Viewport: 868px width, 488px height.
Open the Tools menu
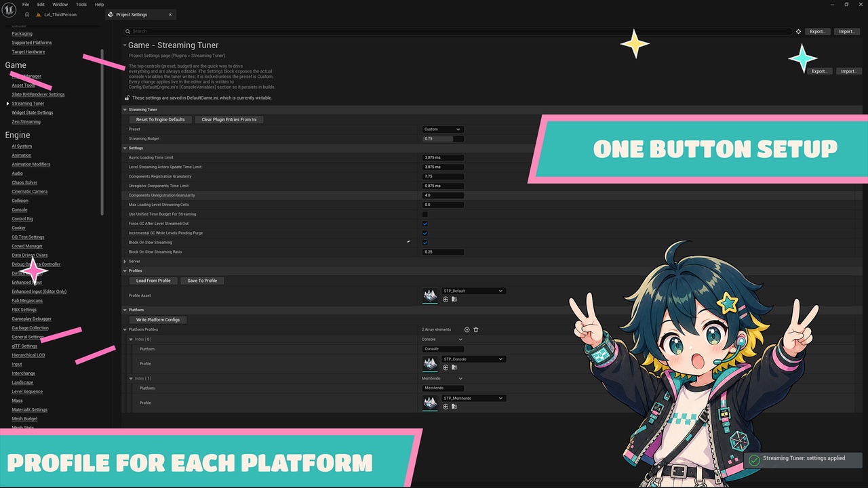[x=81, y=4]
